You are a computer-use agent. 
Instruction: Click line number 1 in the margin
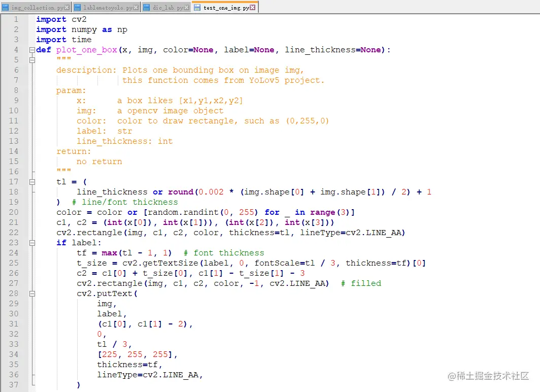16,19
